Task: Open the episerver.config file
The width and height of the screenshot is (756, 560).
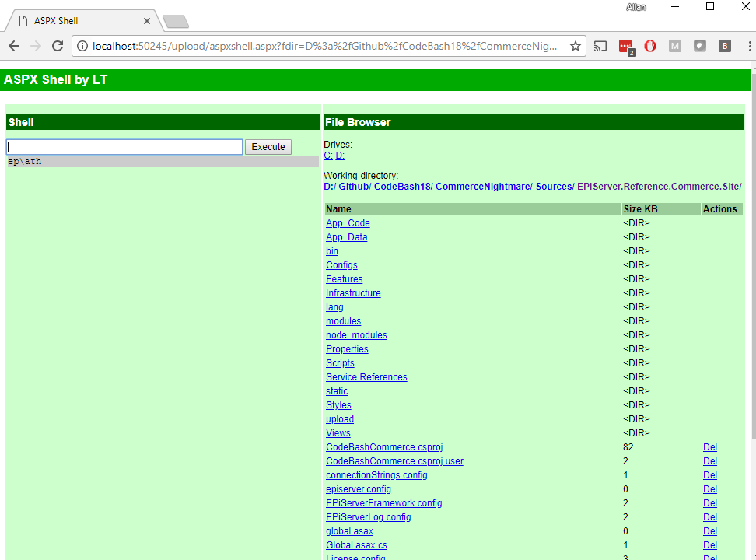Action: click(x=358, y=489)
